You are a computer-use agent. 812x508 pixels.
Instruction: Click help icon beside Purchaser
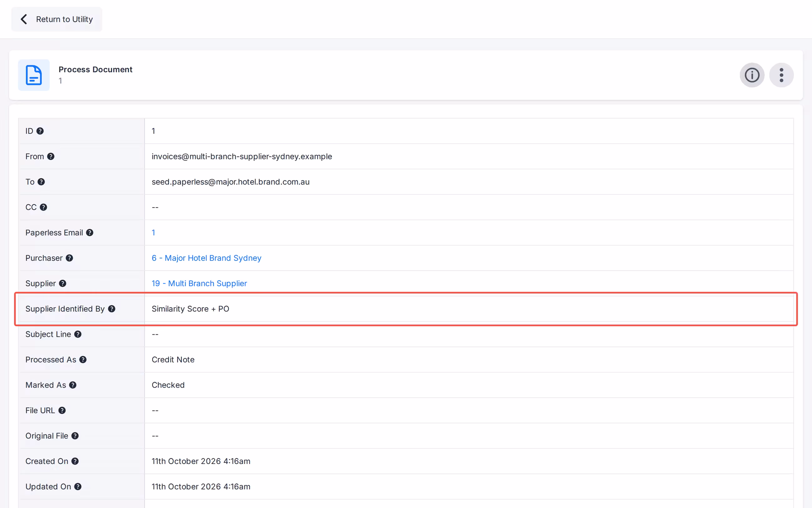[x=70, y=258]
